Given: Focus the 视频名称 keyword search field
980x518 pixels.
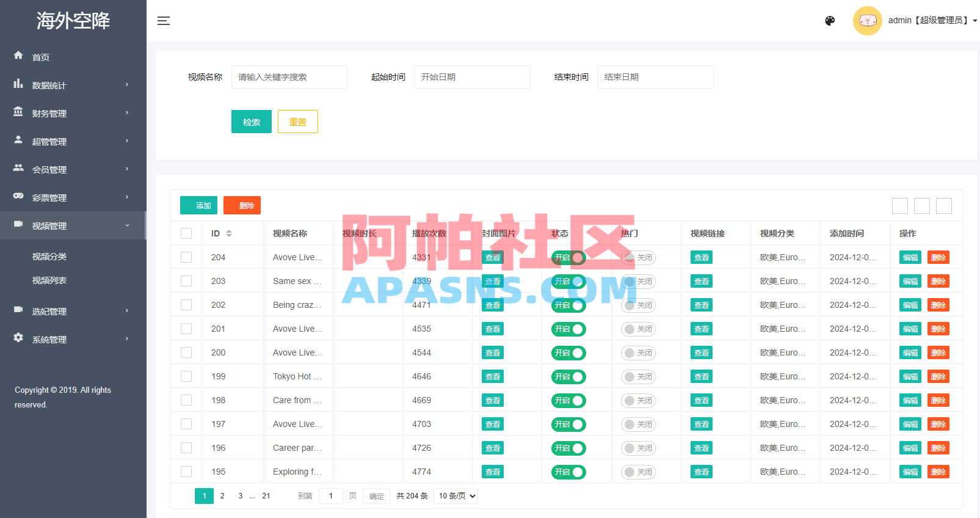Looking at the screenshot, I should point(289,77).
